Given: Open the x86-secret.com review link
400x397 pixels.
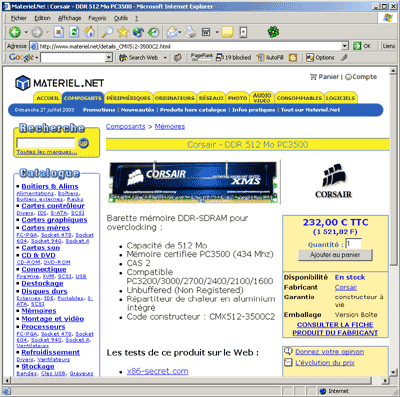Looking at the screenshot, I should (x=157, y=371).
